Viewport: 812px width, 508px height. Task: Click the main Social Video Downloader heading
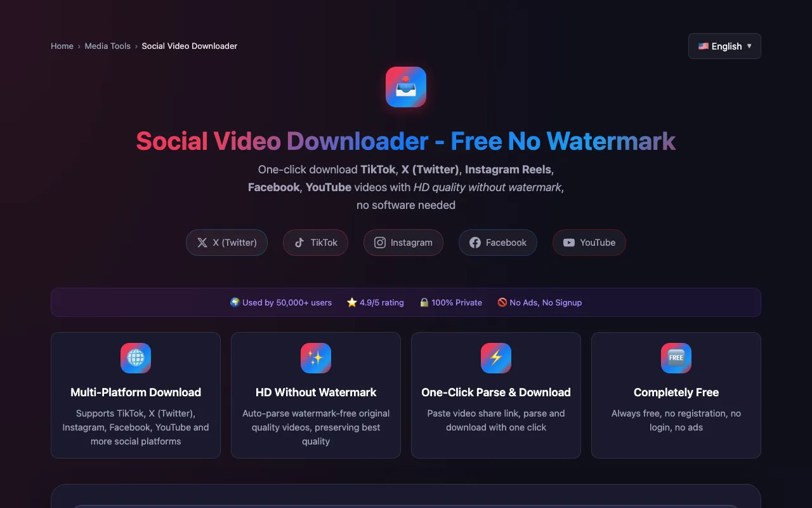406,141
